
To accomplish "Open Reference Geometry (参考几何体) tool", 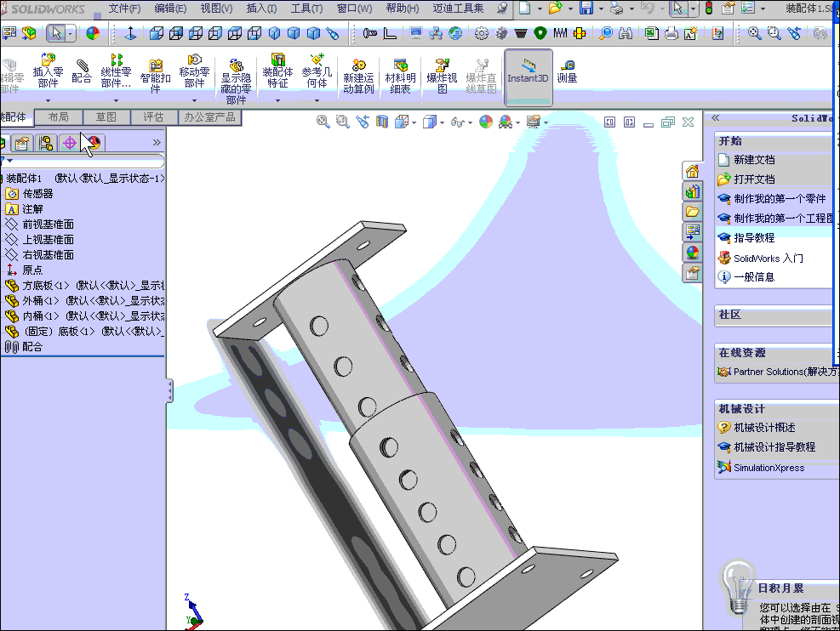I will pyautogui.click(x=317, y=71).
